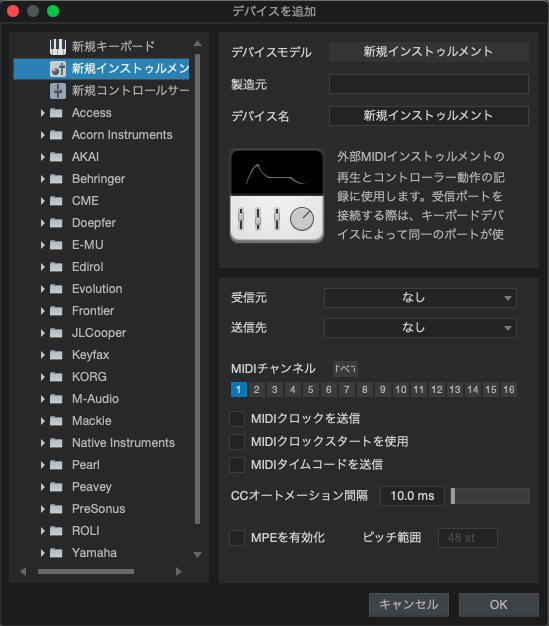The height and width of the screenshot is (626, 549).
Task: Open the 送信先 dropdown
Action: point(420,328)
